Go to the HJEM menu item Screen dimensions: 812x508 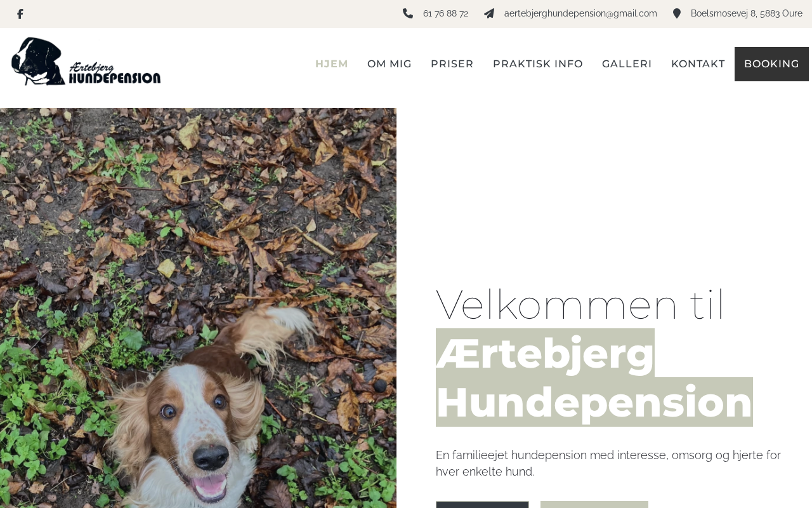click(x=332, y=64)
